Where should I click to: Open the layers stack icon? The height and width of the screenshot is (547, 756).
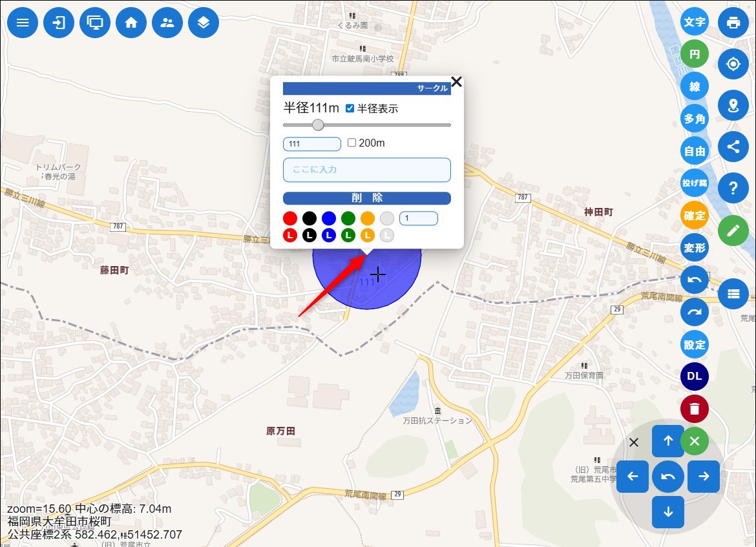pos(204,23)
